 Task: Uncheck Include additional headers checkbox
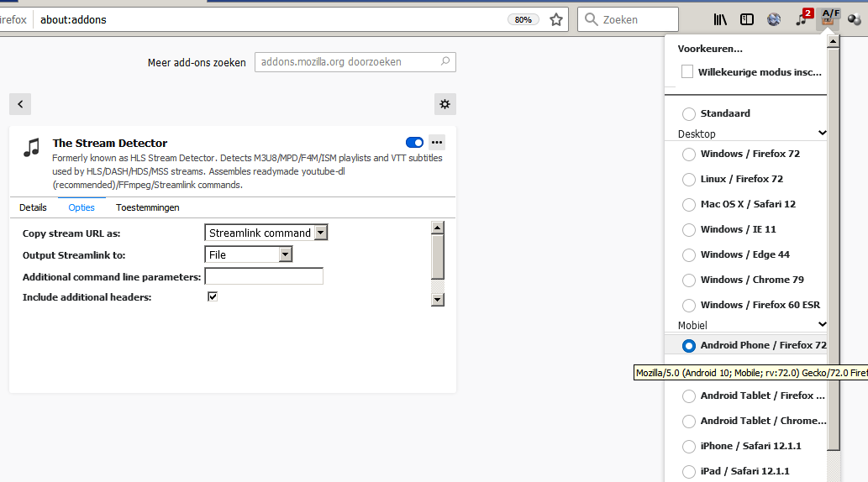213,296
